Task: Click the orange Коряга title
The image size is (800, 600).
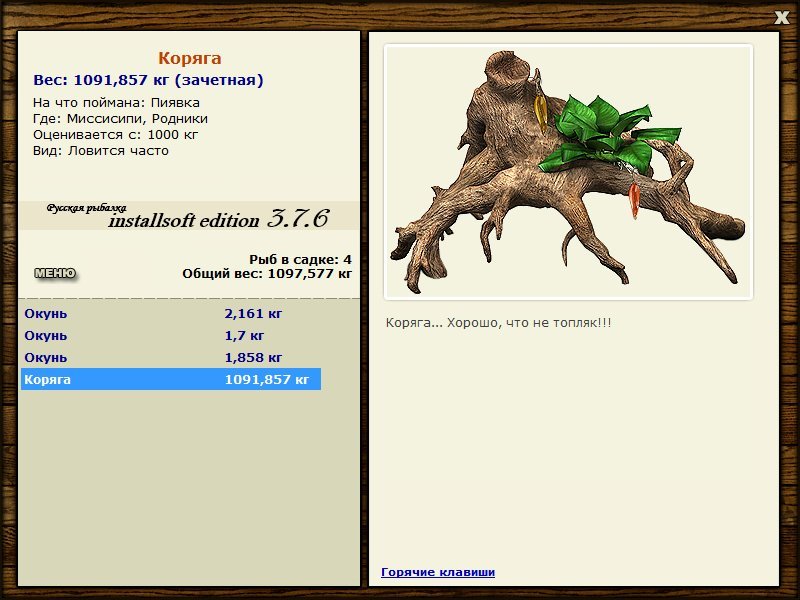Action: 190,58
